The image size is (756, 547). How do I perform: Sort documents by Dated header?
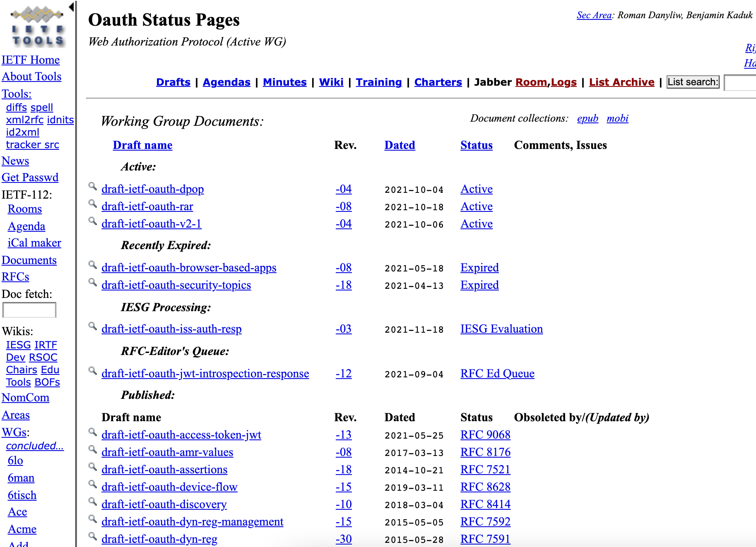click(x=400, y=145)
